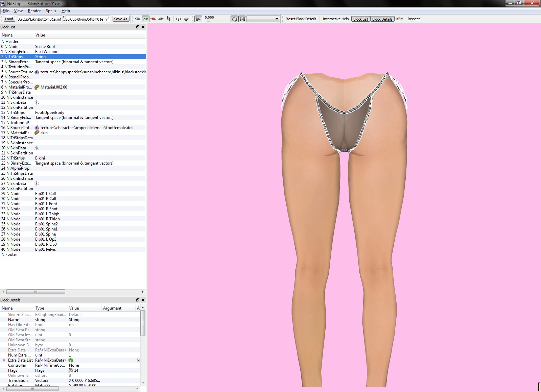Image resolution: width=541 pixels, height=392 pixels.
Task: Click the texture flower icon beside footfemale.dds
Action: click(37, 128)
